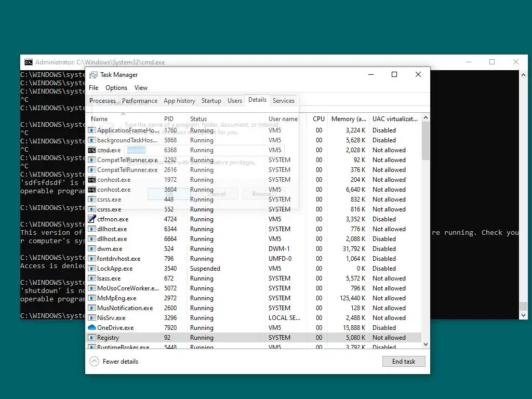Click the Registry process name
Screen dimensions: 532x399
(108, 338)
